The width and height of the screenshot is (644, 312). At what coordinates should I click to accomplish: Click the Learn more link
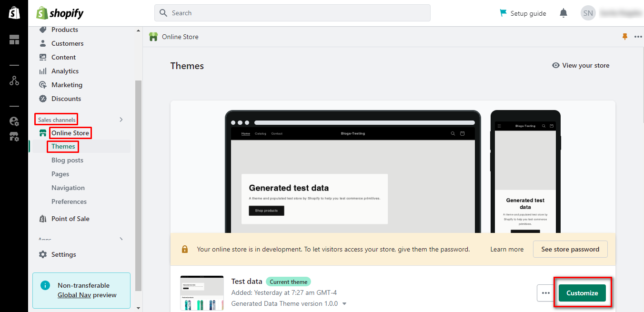[x=507, y=249]
